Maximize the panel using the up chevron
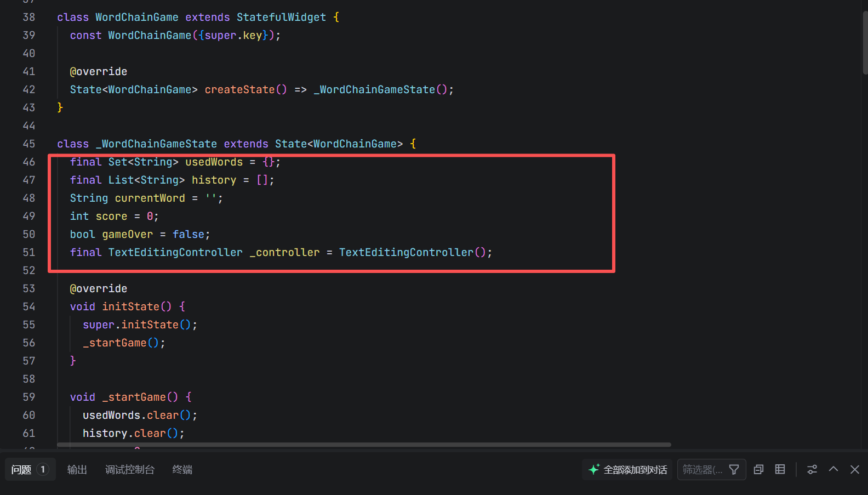The image size is (868, 495). tap(833, 469)
